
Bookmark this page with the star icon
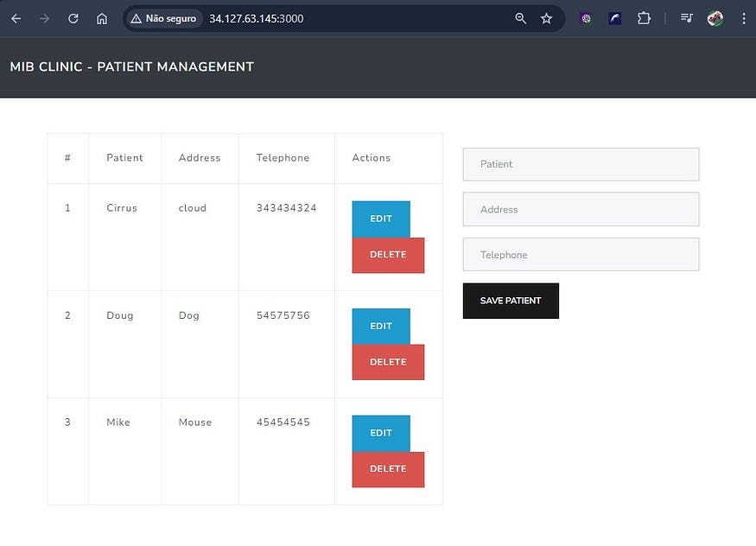pyautogui.click(x=546, y=19)
